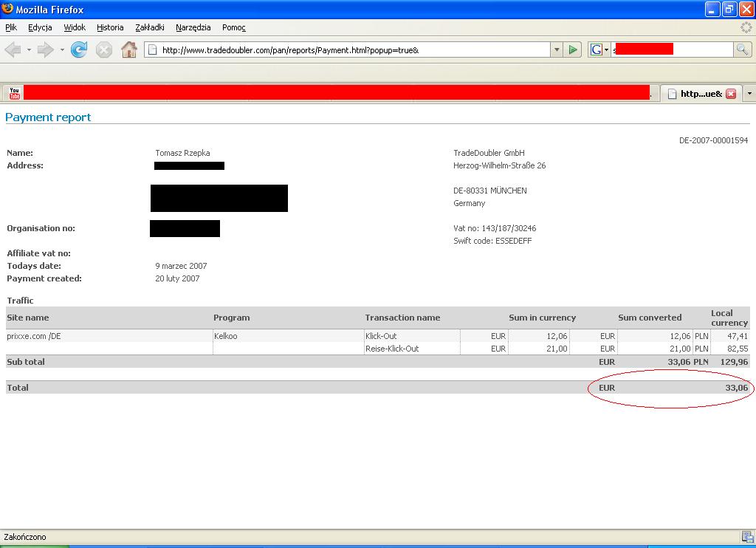Click the status bar icon at bottom right

pos(747,536)
